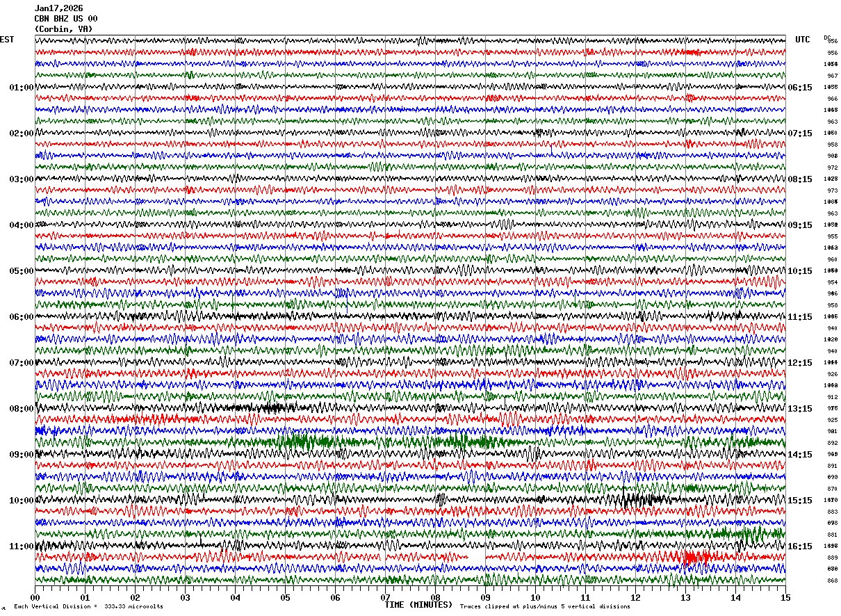This screenshot has width=841, height=616.
Task: Click the 09:15 UTC time label
Action: tap(800, 225)
